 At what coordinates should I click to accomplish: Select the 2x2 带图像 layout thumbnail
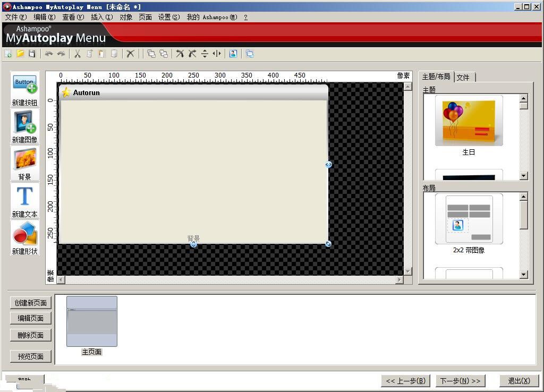[x=469, y=219]
